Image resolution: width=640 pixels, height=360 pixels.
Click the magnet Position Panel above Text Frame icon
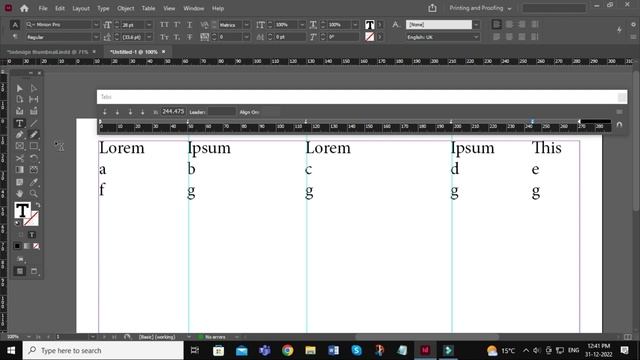pos(619,124)
